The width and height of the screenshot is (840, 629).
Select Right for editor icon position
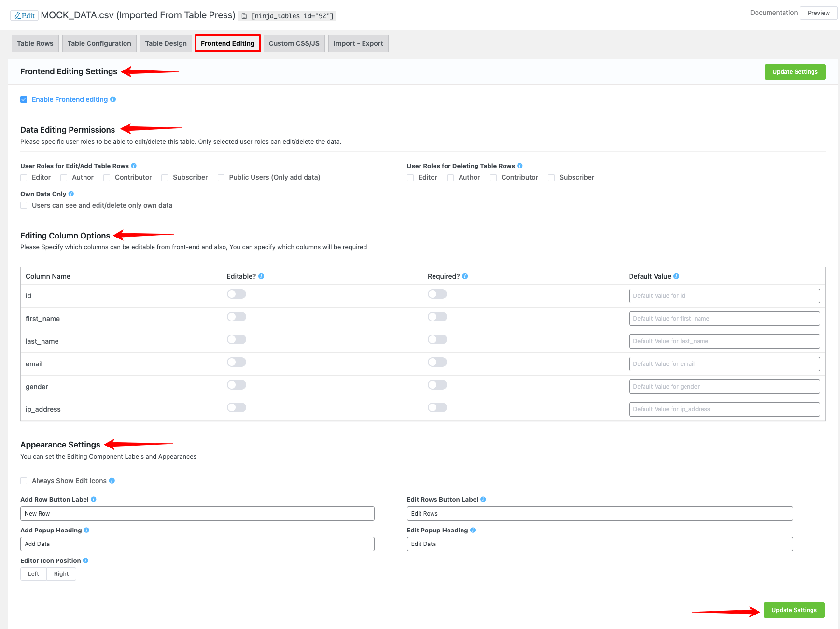(x=61, y=574)
